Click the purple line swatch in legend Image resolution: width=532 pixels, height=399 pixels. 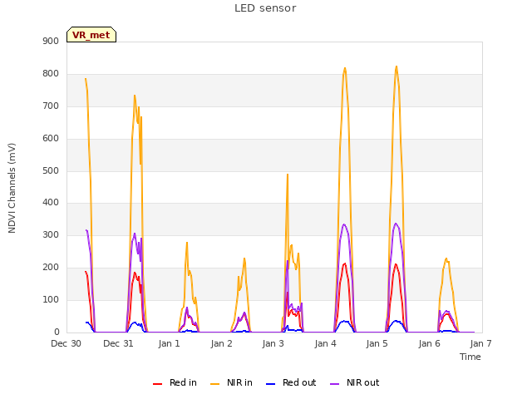pyautogui.click(x=334, y=384)
